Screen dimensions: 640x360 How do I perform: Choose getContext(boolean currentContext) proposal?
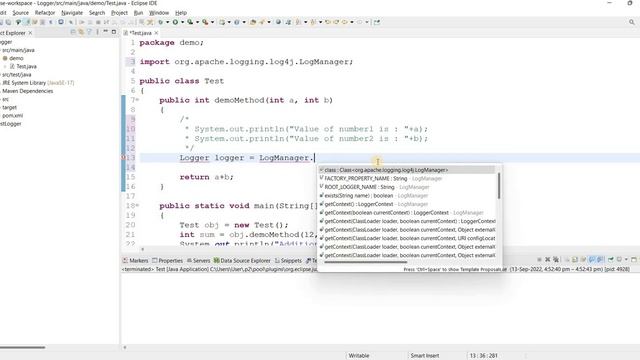coord(407,213)
